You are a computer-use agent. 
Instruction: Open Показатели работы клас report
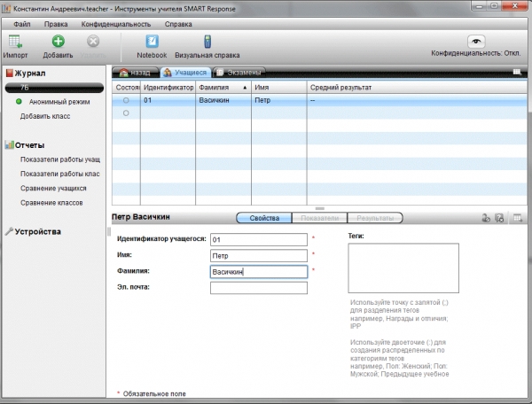click(x=60, y=174)
